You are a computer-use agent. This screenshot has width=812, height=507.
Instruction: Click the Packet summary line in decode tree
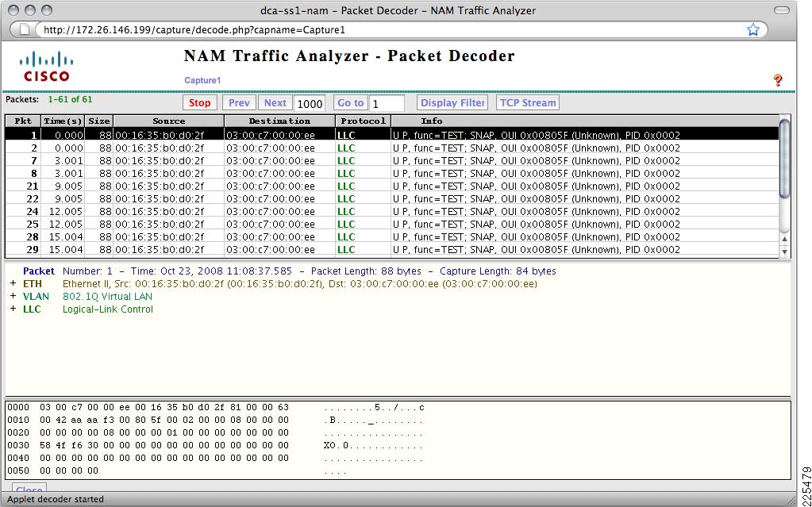tap(290, 271)
